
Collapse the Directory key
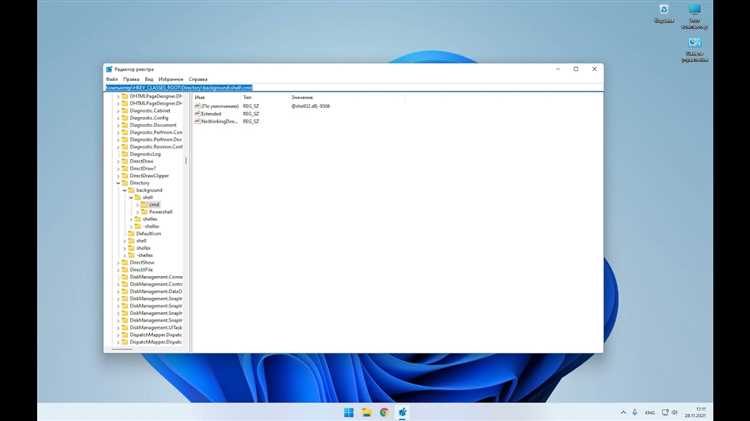point(118,183)
